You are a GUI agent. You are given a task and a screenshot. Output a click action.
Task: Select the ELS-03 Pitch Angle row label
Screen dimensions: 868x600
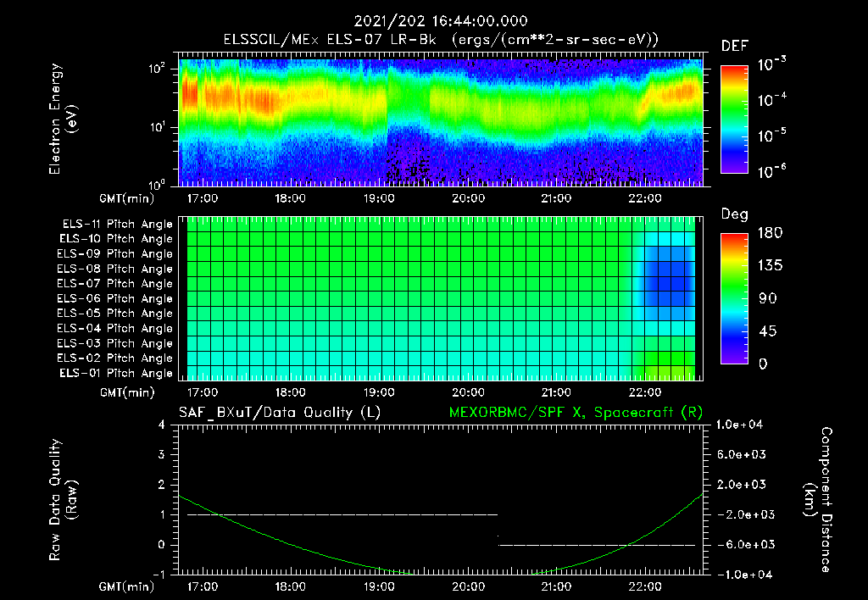[x=115, y=343]
